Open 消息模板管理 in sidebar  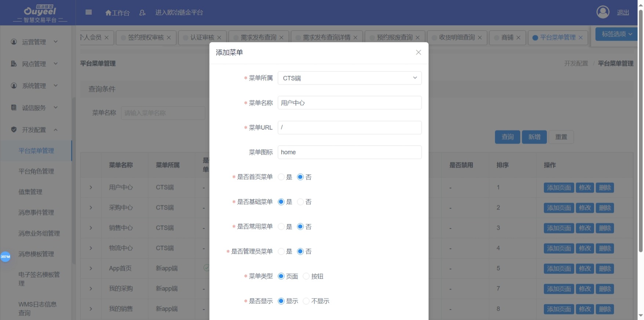[36, 254]
